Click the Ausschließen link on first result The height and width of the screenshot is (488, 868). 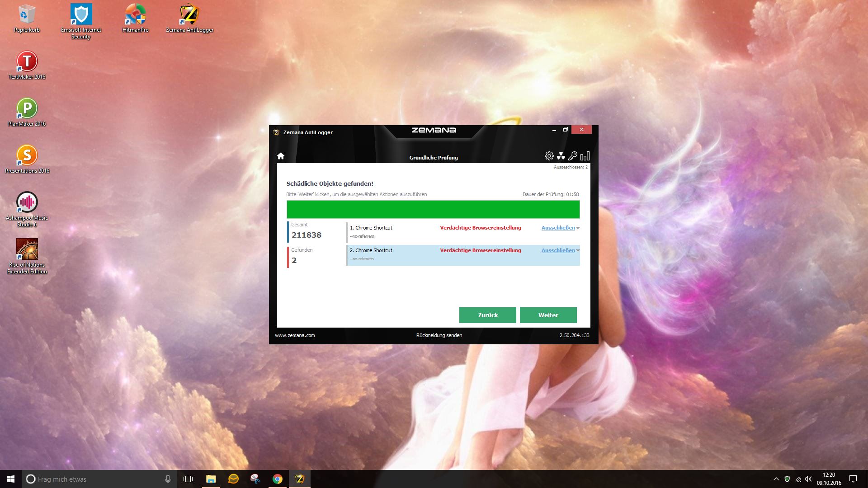tap(558, 228)
